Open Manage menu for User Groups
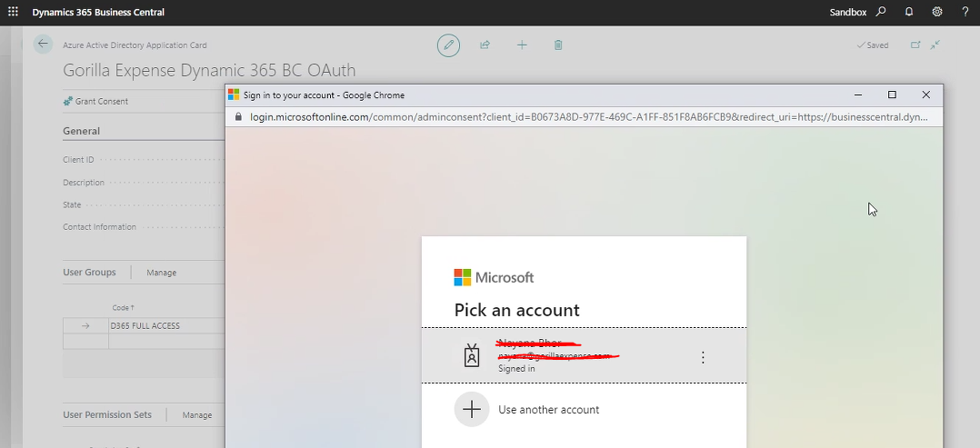The image size is (980, 448). point(161,273)
